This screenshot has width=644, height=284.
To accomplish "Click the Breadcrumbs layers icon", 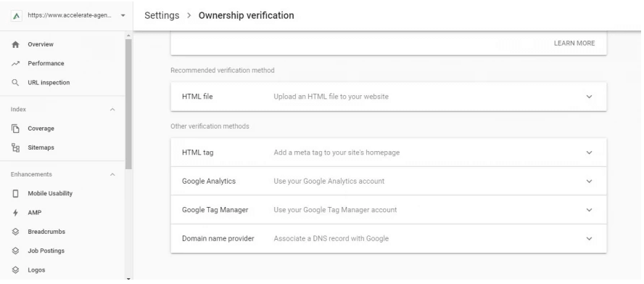I will coord(15,232).
